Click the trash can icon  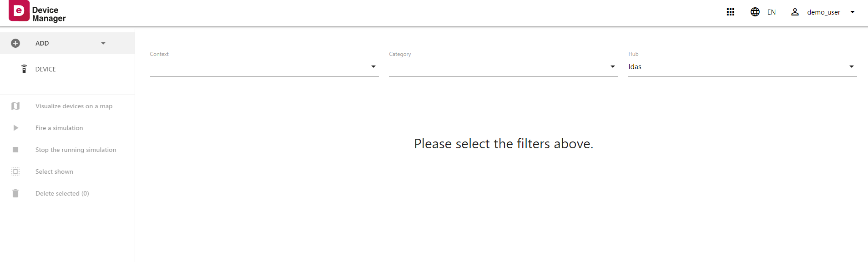click(15, 193)
